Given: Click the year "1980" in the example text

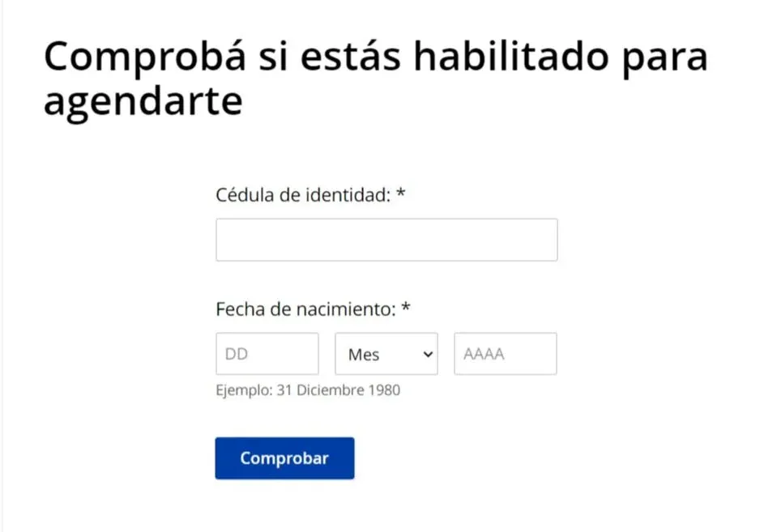Looking at the screenshot, I should 382,390.
